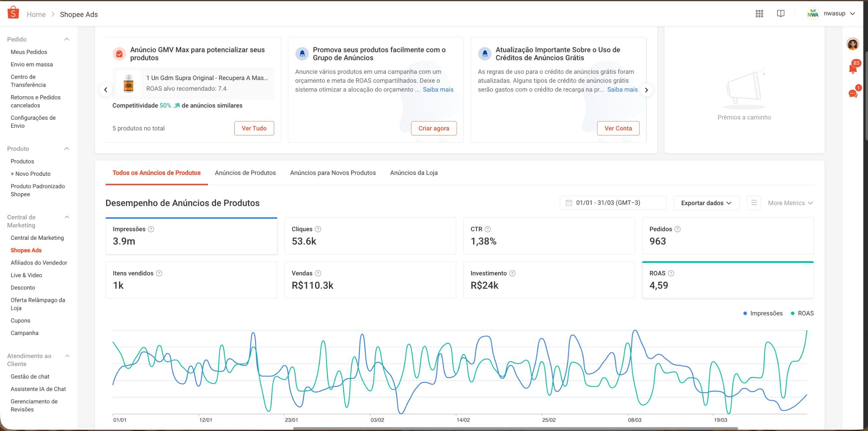Switch to Anúncios de Produtos tab
This screenshot has width=868, height=431.
[x=245, y=173]
